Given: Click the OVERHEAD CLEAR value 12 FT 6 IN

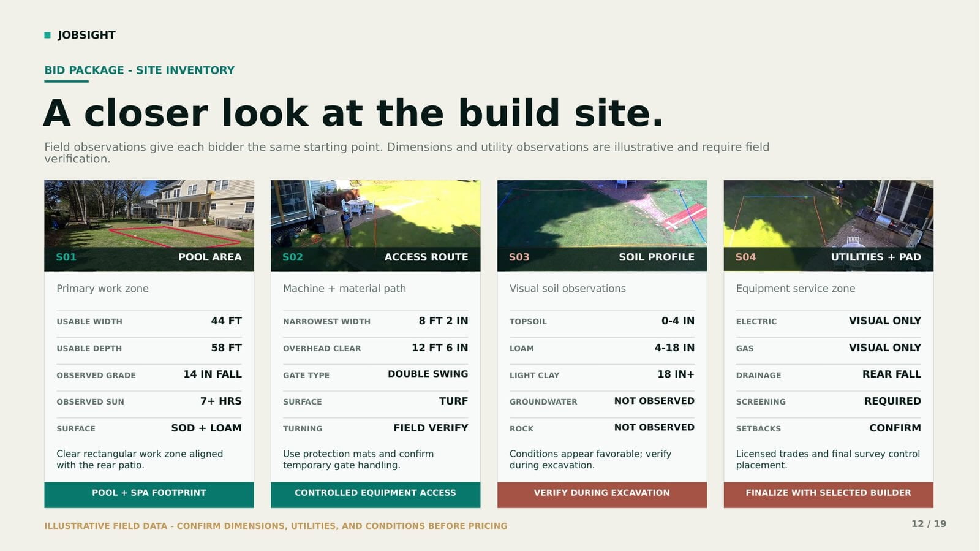Looking at the screenshot, I should 440,348.
